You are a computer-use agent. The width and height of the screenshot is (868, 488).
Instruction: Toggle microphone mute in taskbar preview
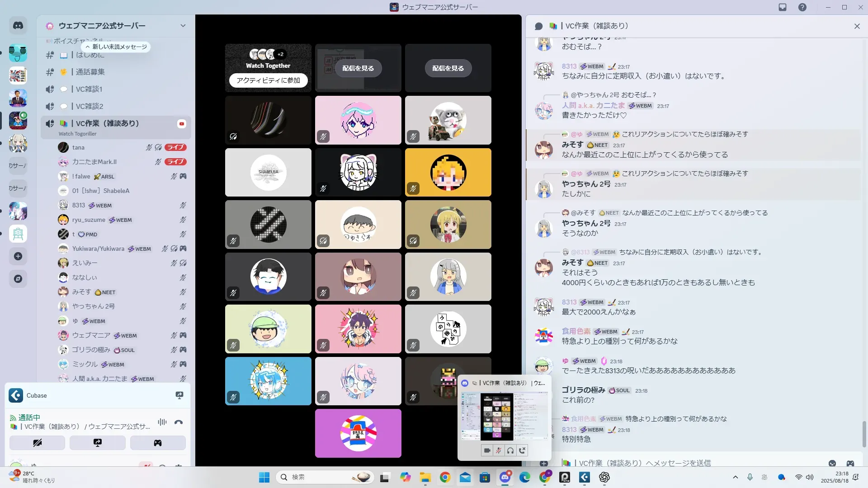pos(499,450)
